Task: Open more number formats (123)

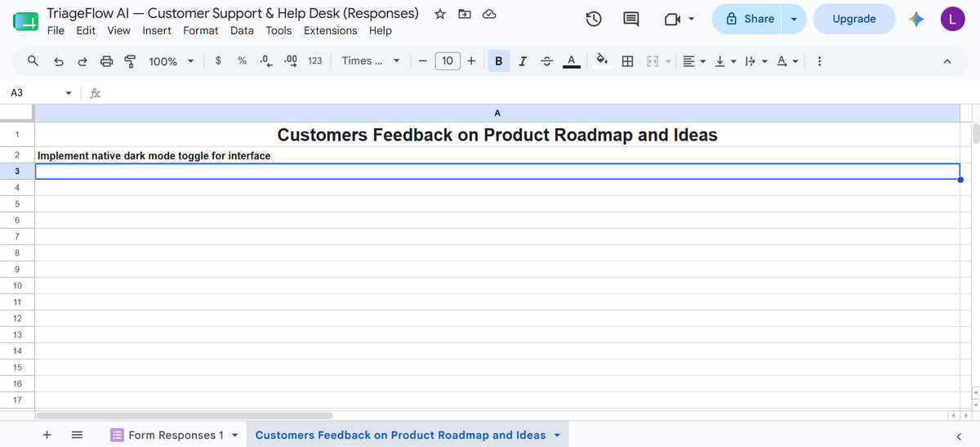Action: (314, 60)
